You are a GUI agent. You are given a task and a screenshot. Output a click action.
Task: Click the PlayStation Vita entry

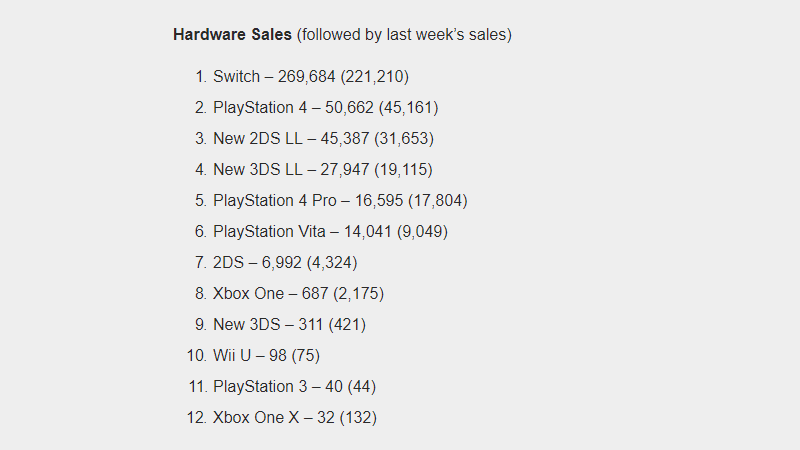(x=330, y=231)
